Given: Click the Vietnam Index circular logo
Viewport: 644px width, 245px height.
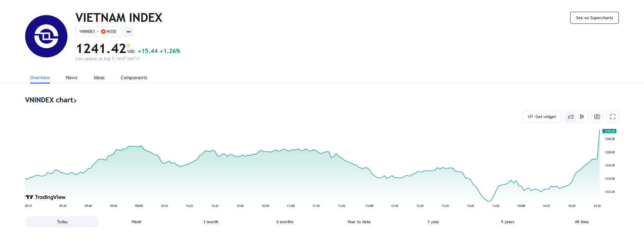Looking at the screenshot, I should tap(46, 36).
